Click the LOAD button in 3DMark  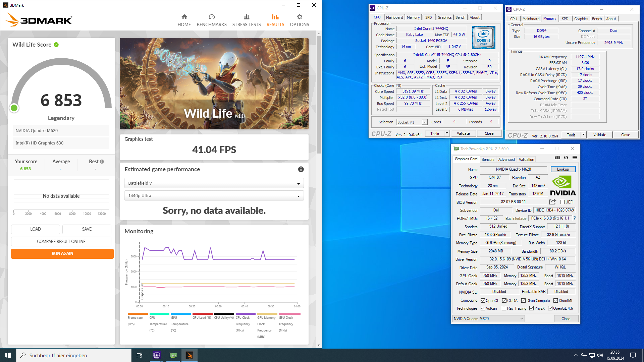click(36, 229)
